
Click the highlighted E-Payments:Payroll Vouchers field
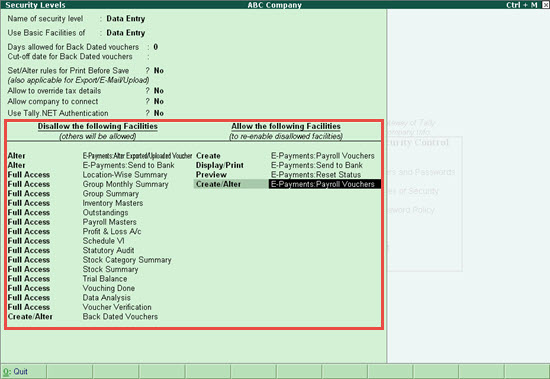pyautogui.click(x=325, y=184)
